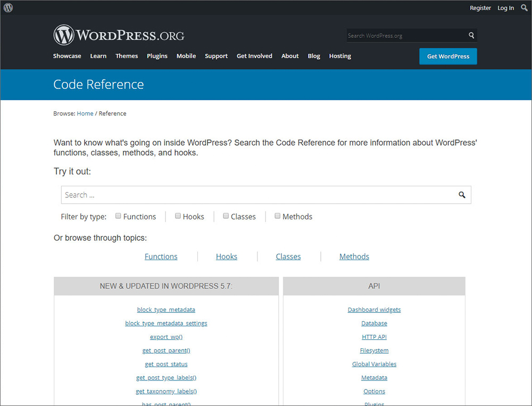Open the admin bar search magnifier icon
The height and width of the screenshot is (406, 532).
pos(524,7)
